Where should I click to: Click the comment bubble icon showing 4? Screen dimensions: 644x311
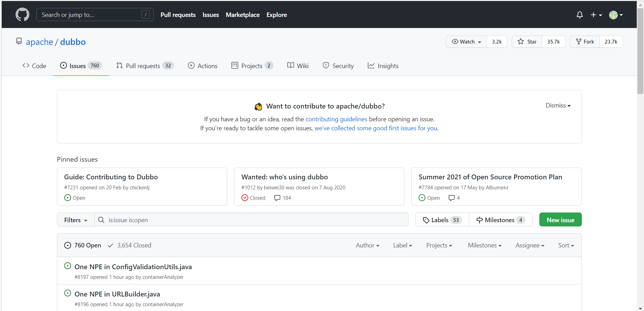pos(452,198)
